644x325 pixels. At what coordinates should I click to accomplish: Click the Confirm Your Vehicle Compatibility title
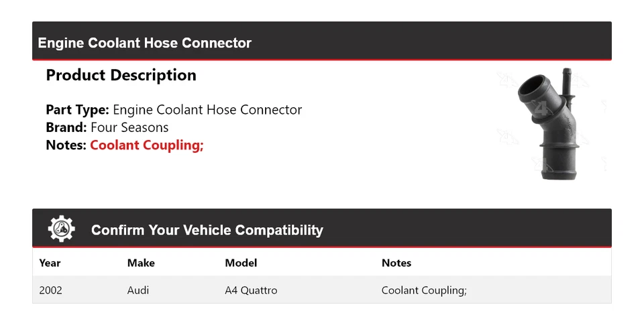click(x=207, y=231)
